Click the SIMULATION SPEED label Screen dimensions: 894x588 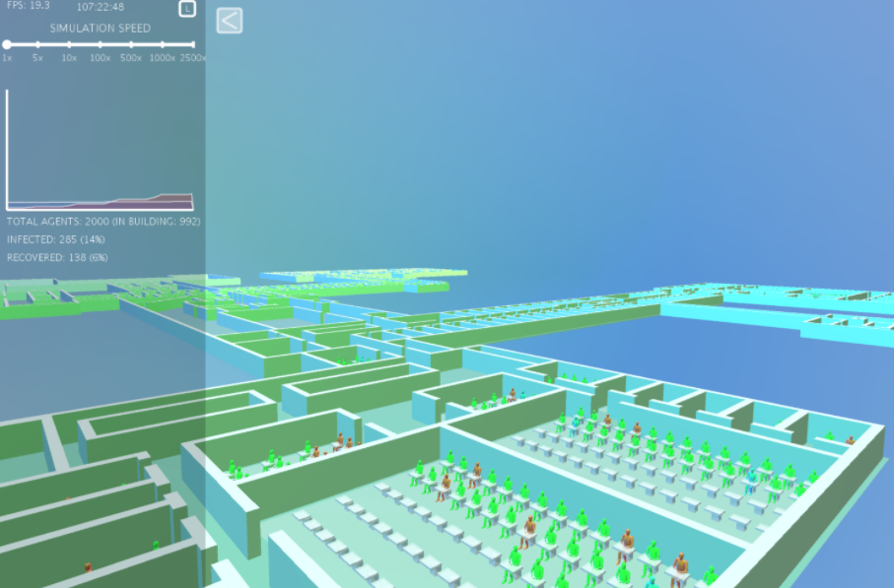pos(101,28)
